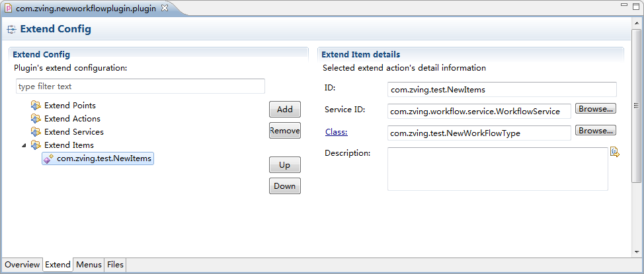Click the Extend Actions folder icon
This screenshot has height=274, width=644.
pos(36,119)
